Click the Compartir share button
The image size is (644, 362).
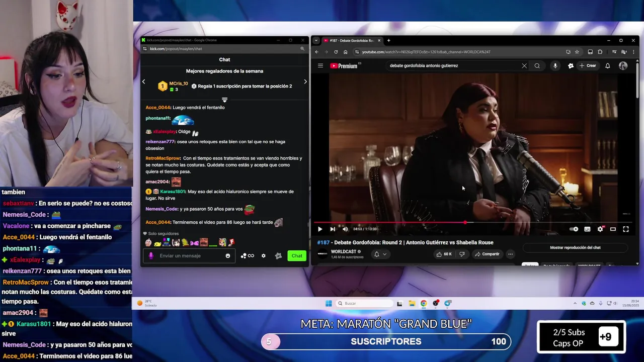[487, 254]
